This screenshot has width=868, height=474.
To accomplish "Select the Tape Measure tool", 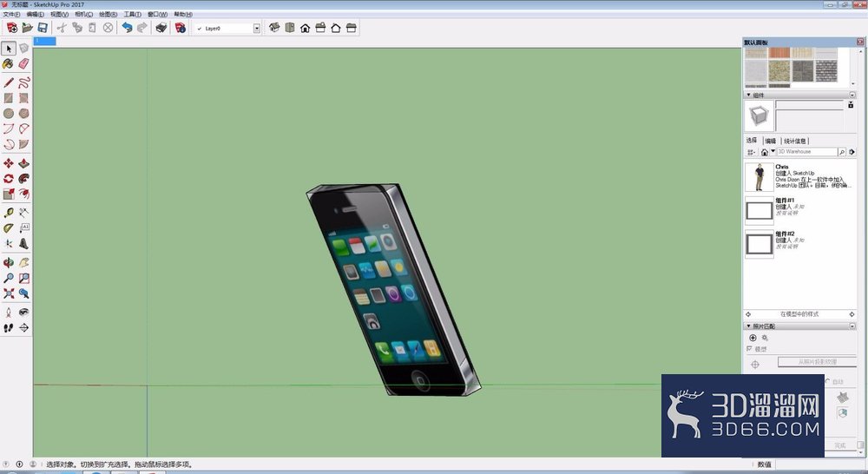I will pyautogui.click(x=9, y=213).
